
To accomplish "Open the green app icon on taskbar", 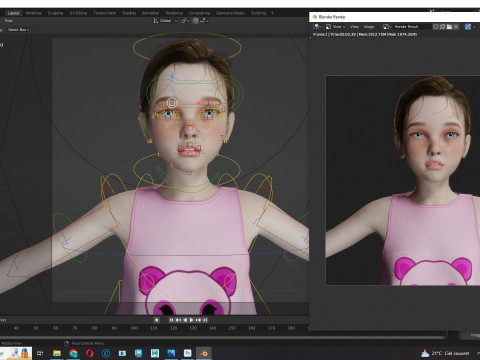I will tap(155, 353).
